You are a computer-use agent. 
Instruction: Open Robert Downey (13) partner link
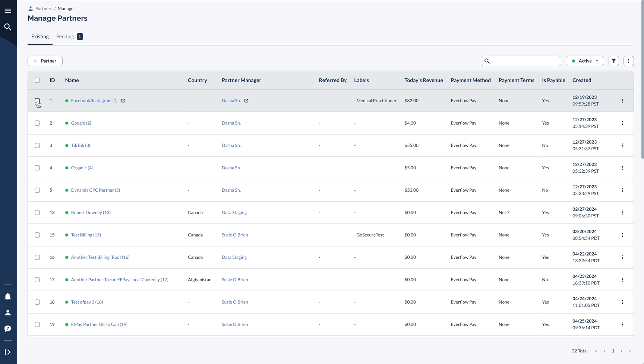[x=91, y=213]
